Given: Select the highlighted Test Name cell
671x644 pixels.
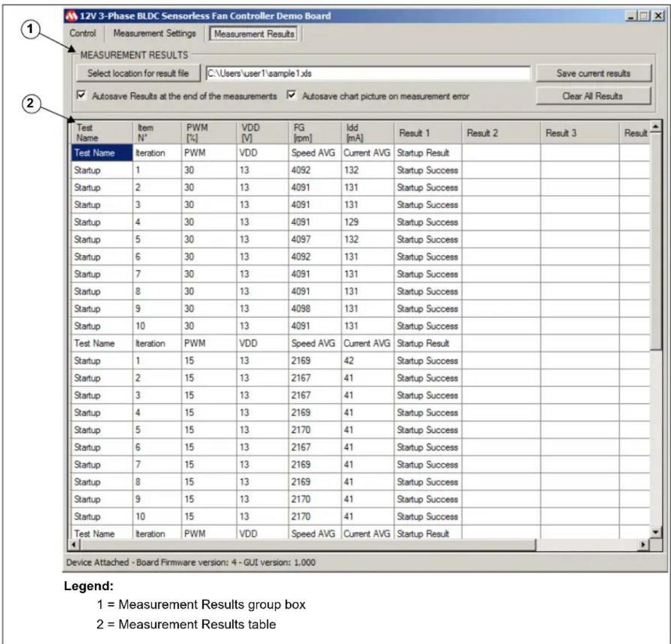Looking at the screenshot, I should tap(101, 153).
